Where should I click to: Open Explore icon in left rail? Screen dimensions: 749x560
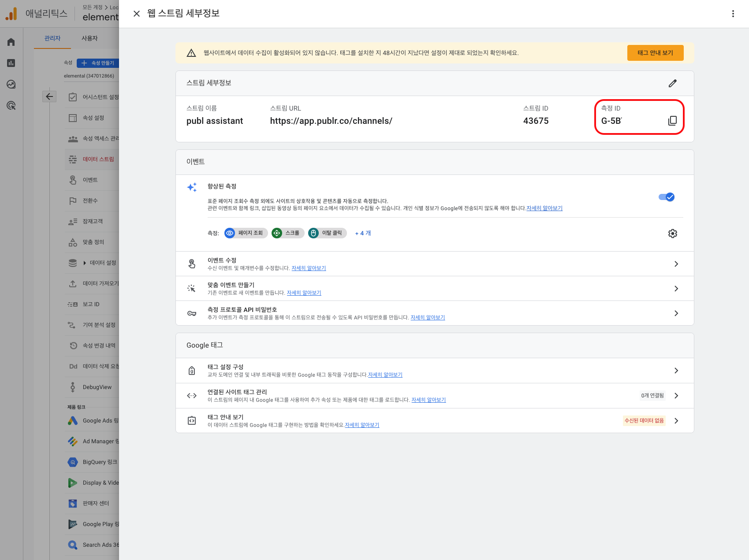[x=11, y=84]
